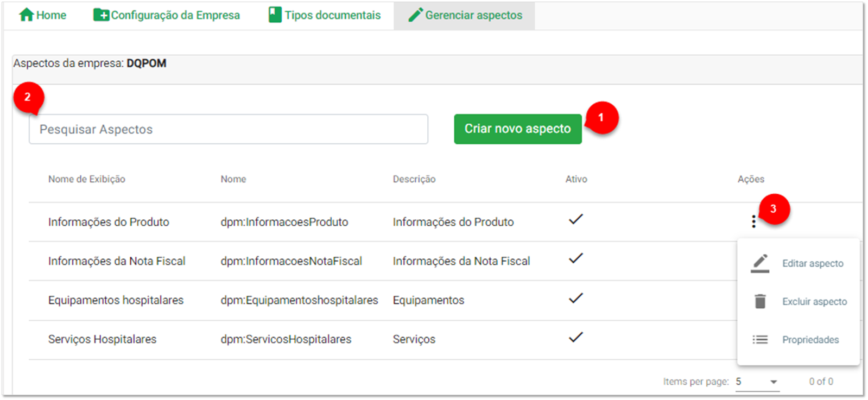The image size is (868, 400).
Task: Click the Configuração da Empresa folder icon
Action: click(101, 15)
